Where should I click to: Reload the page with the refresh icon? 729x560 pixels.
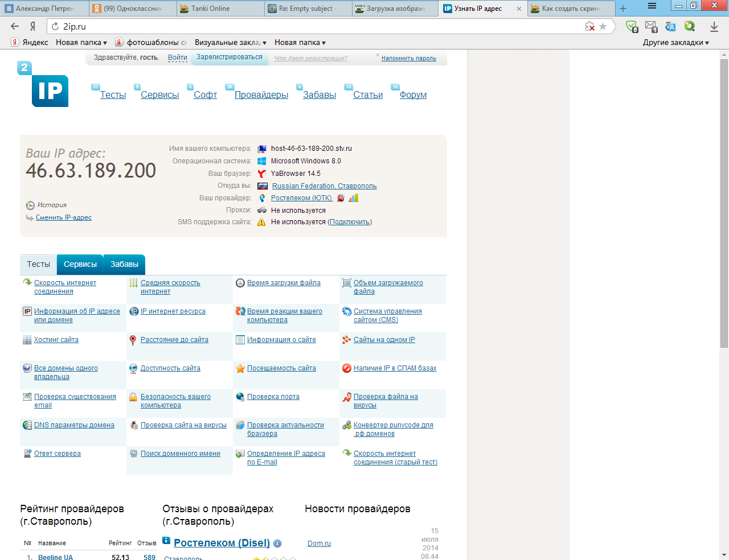click(55, 26)
